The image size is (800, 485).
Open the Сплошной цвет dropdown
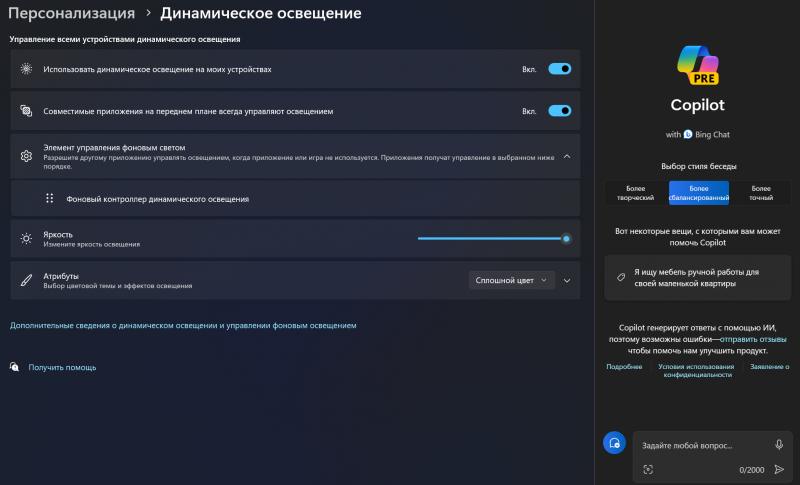pyautogui.click(x=512, y=280)
